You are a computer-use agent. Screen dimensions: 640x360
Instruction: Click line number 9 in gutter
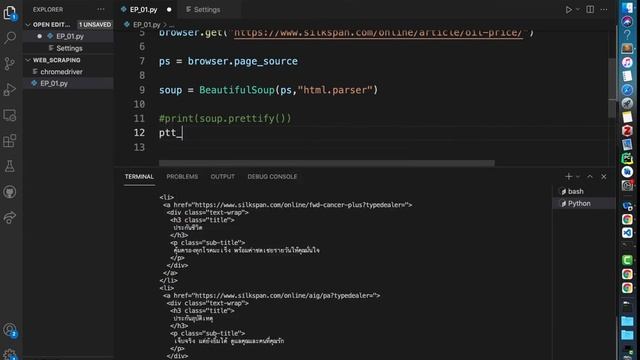pyautogui.click(x=142, y=90)
